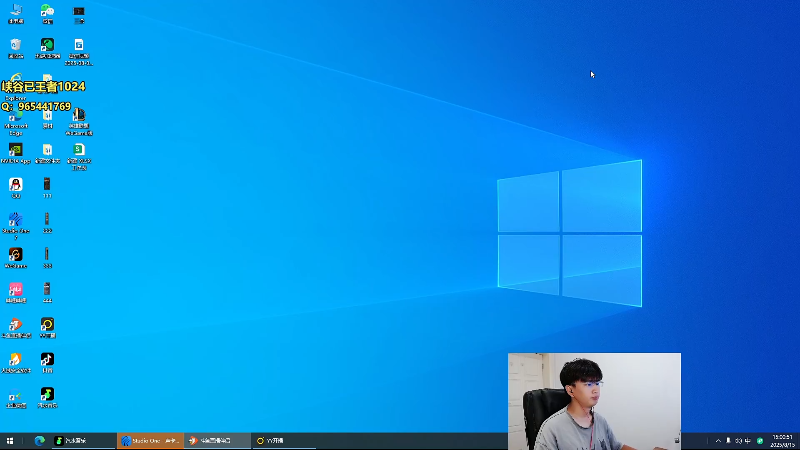Image resolution: width=800 pixels, height=450 pixels.
Task: Open the green WPS spreadsheet file
Action: point(79,157)
